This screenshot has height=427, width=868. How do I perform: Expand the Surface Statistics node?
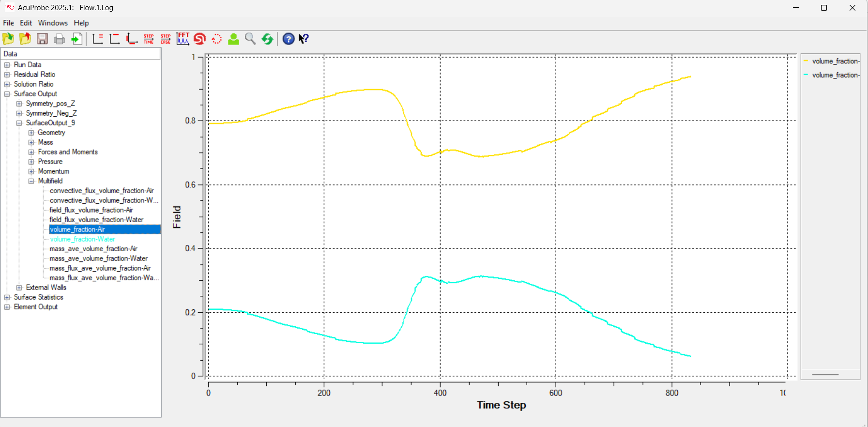click(7, 297)
